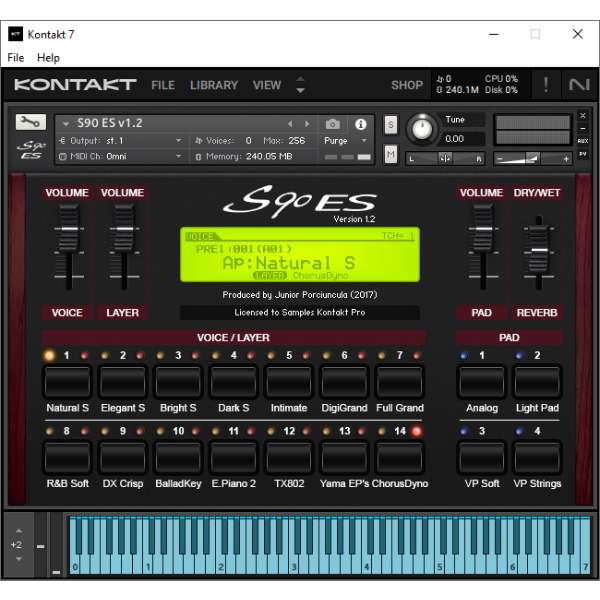This screenshot has width=600, height=600.
Task: Click the rack down arrow next to VIEW
Action: 300,91
